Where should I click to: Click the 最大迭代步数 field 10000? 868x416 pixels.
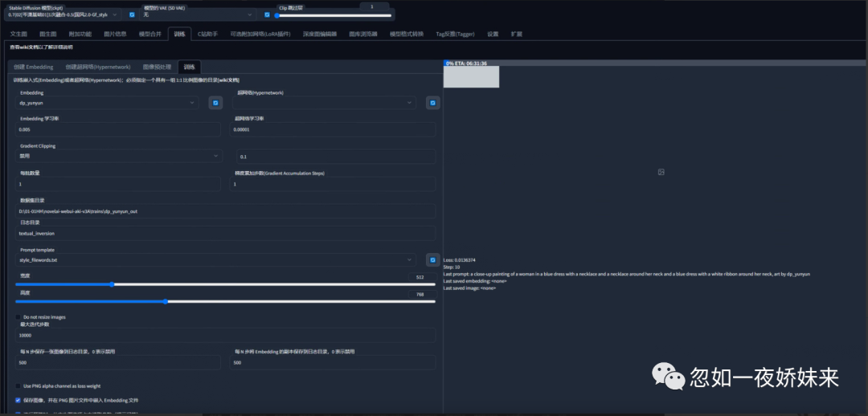[225, 335]
